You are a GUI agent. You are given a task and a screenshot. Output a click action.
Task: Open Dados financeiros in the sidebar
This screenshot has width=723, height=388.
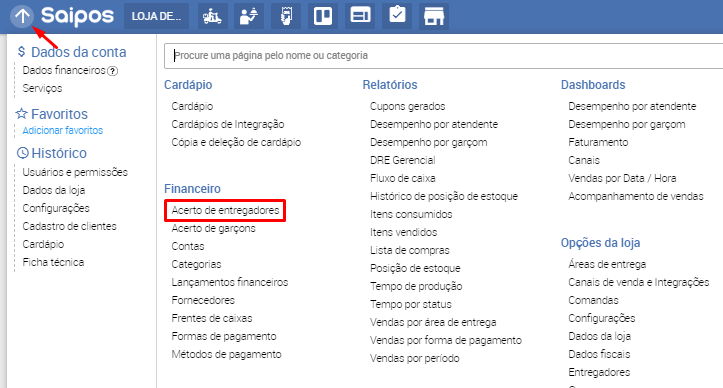click(64, 70)
